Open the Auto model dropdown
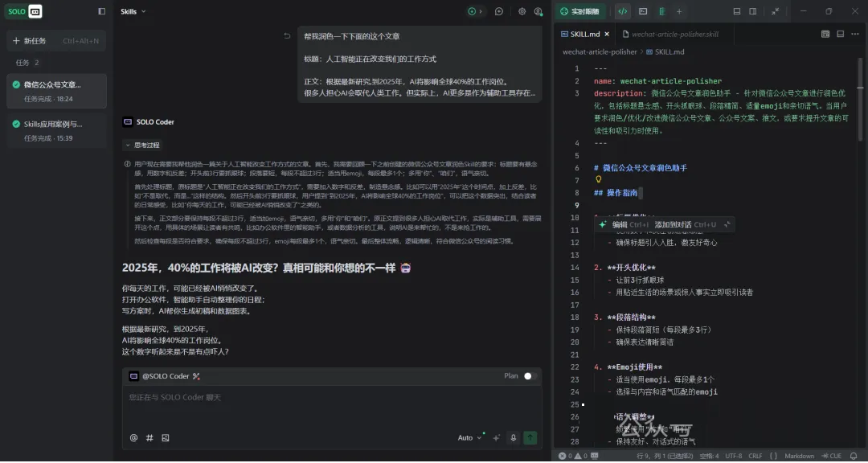Viewport: 868px width, 463px height. point(469,438)
